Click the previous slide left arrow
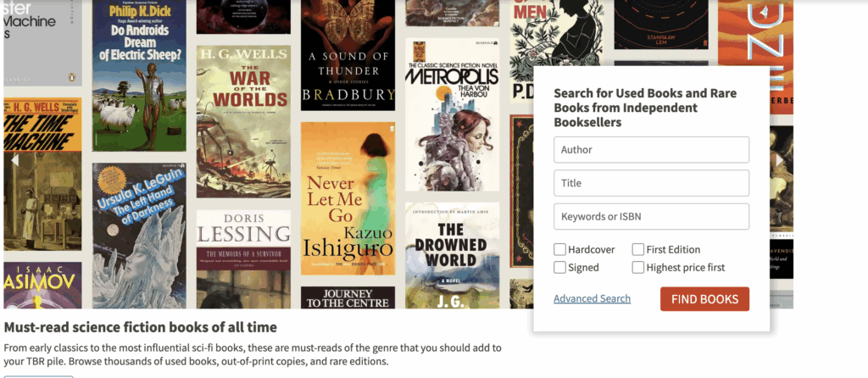The image size is (868, 378). 15,160
